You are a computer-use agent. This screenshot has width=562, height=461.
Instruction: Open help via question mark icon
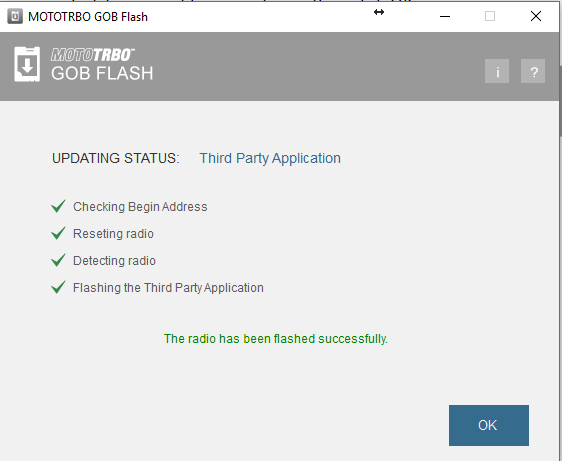(533, 71)
